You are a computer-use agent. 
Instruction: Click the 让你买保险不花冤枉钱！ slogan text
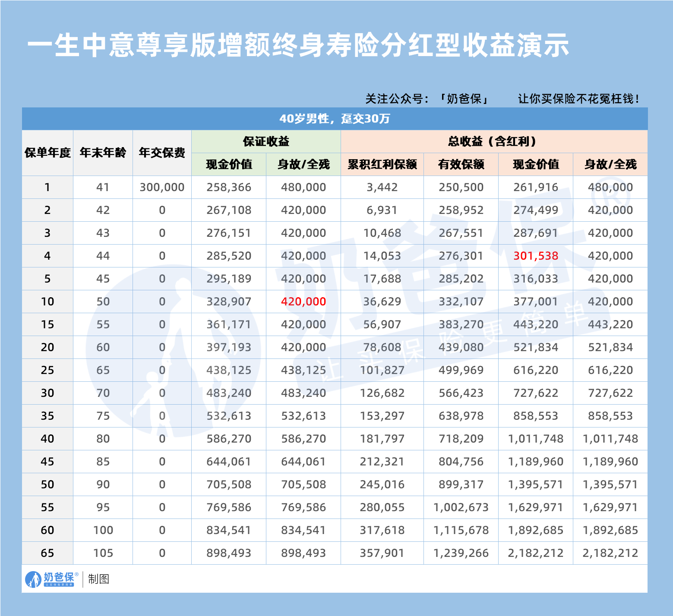click(x=578, y=99)
